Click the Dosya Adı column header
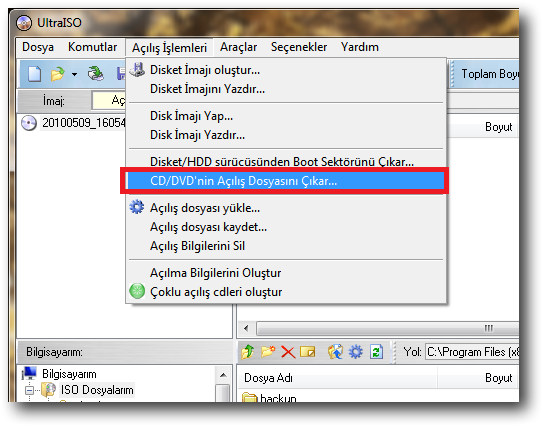The height and width of the screenshot is (426, 543). click(338, 378)
